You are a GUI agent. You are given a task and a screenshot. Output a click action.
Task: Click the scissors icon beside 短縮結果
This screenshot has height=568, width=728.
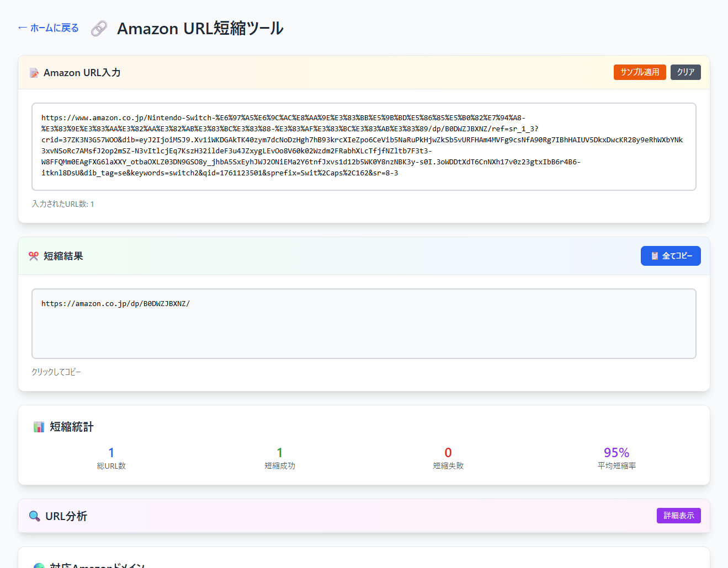34,256
